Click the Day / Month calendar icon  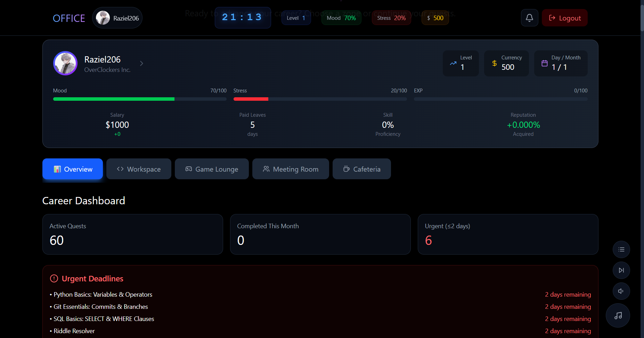click(x=545, y=63)
